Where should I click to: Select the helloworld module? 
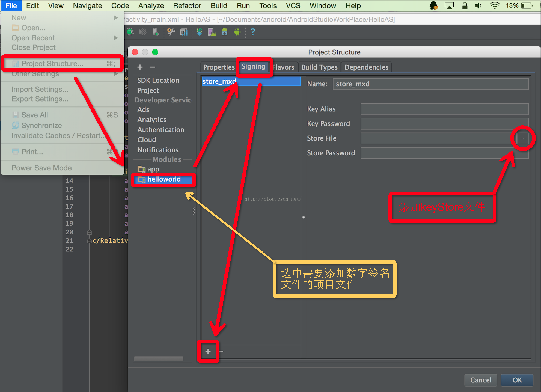pos(163,179)
